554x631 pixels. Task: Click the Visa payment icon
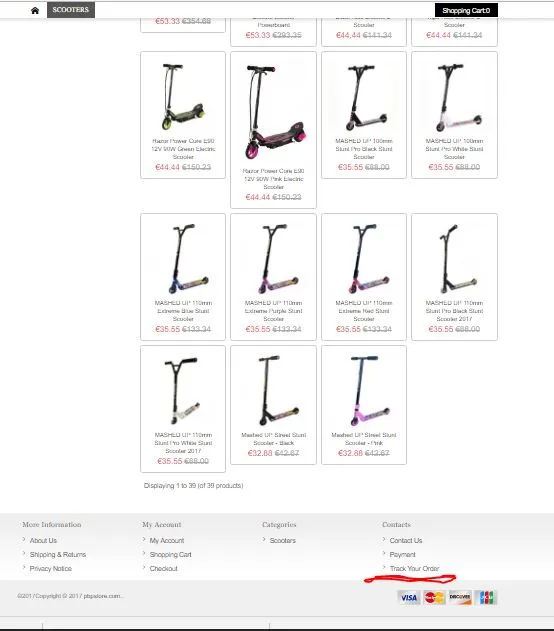pos(409,598)
